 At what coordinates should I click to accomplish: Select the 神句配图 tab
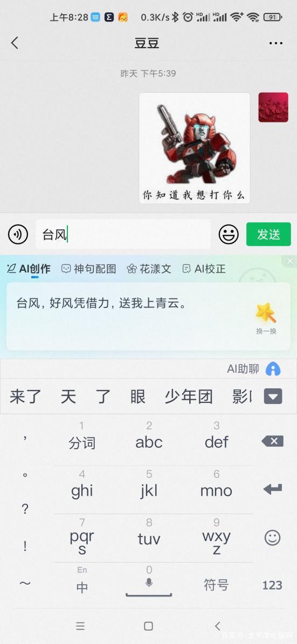coord(88,269)
